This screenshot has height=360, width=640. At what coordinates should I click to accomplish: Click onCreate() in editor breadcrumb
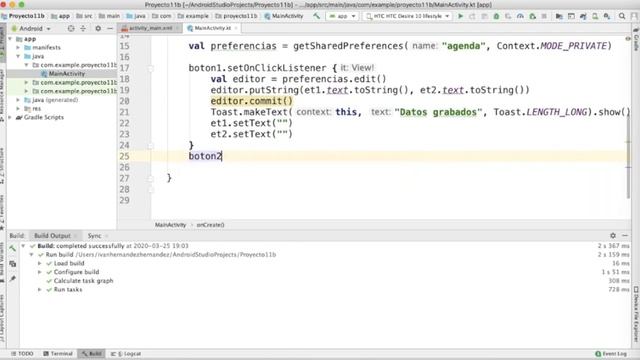tap(210, 225)
